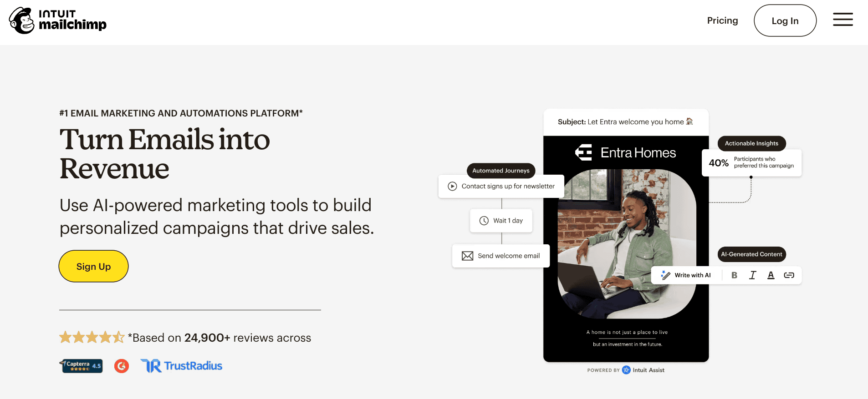
Task: Open the hamburger menu
Action: point(843,20)
